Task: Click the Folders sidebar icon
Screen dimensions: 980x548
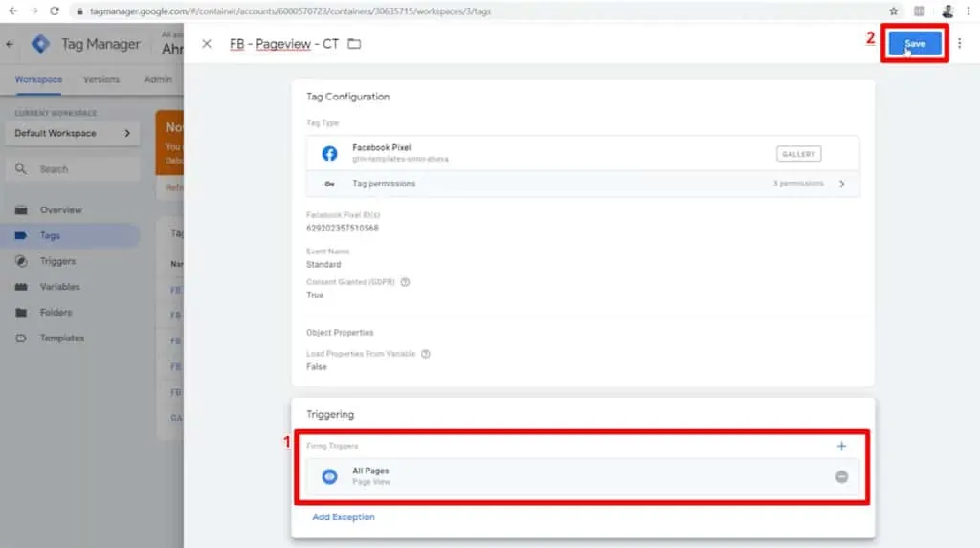Action: click(21, 313)
